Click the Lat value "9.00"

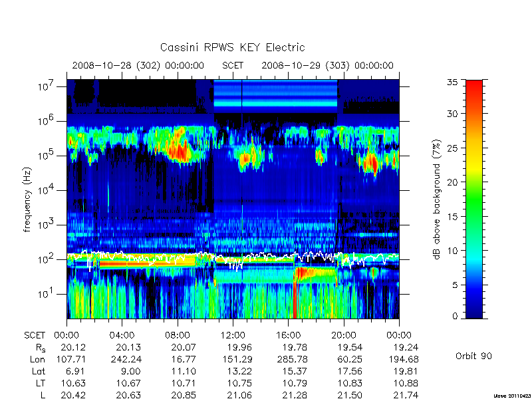coord(132,371)
